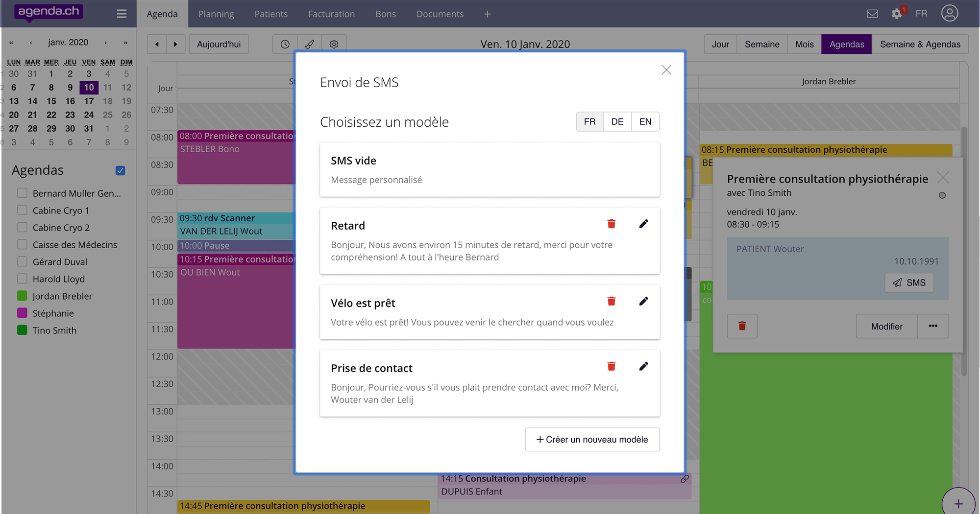The image size is (980, 514).
Task: Toggle the select-all Agendas checkbox
Action: [121, 170]
